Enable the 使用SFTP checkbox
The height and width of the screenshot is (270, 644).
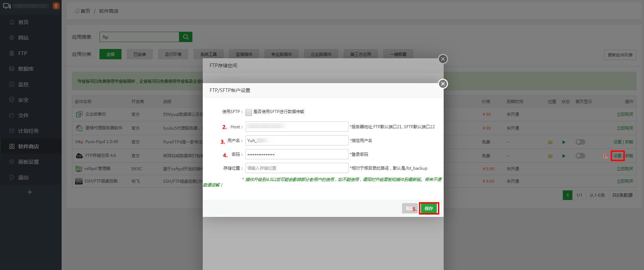pyautogui.click(x=249, y=112)
